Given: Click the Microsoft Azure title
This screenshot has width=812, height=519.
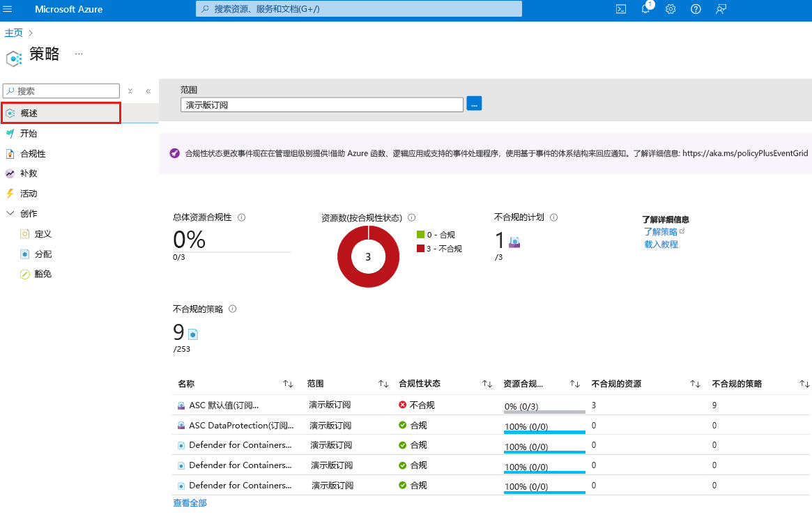Looking at the screenshot, I should point(69,9).
